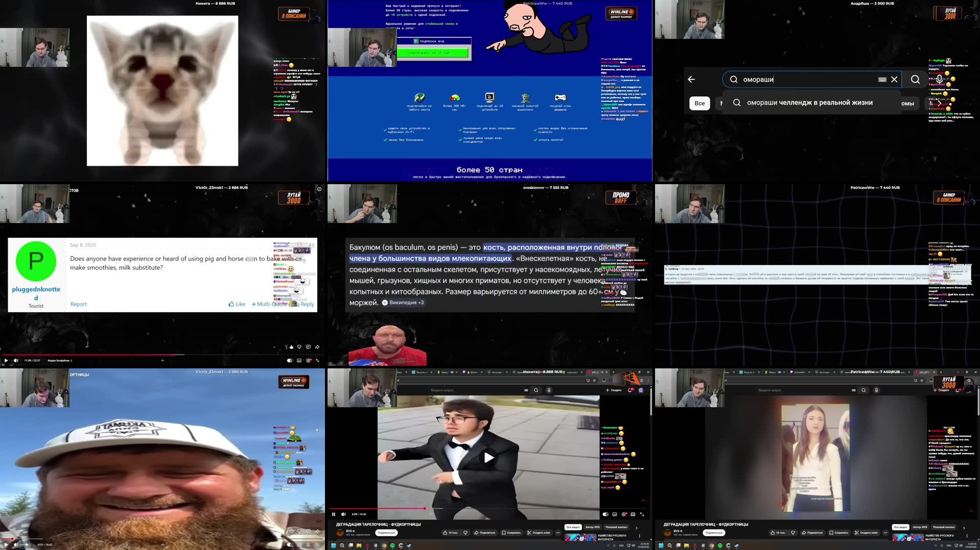The width and height of the screenshot is (980, 550).
Task: Toggle autoplay on the bottom-left video player
Action: click(x=290, y=544)
